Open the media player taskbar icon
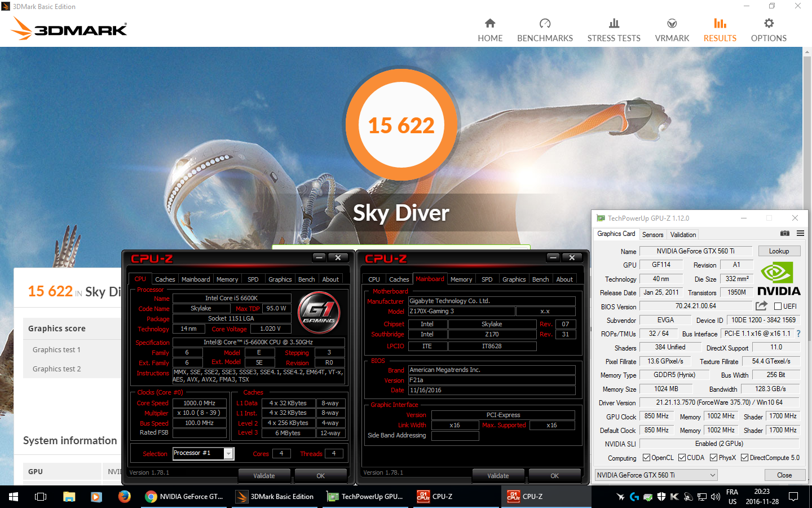The image size is (812, 508). point(96,497)
